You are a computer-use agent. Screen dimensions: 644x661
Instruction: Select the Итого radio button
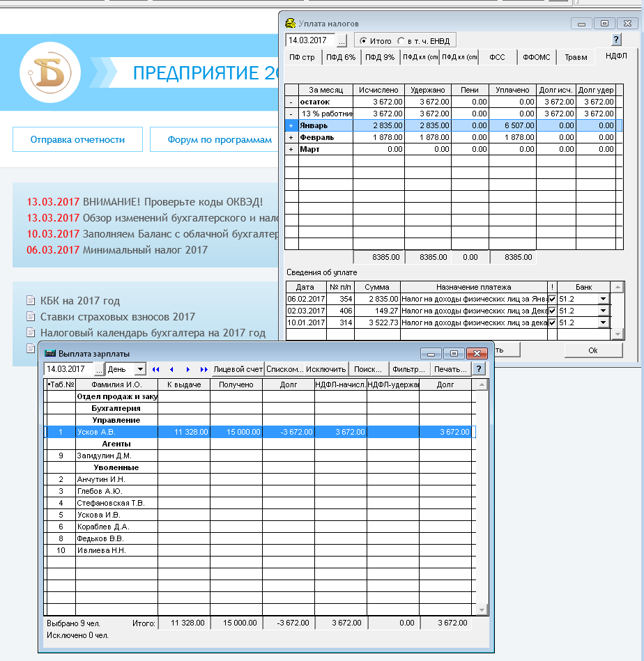click(x=363, y=41)
